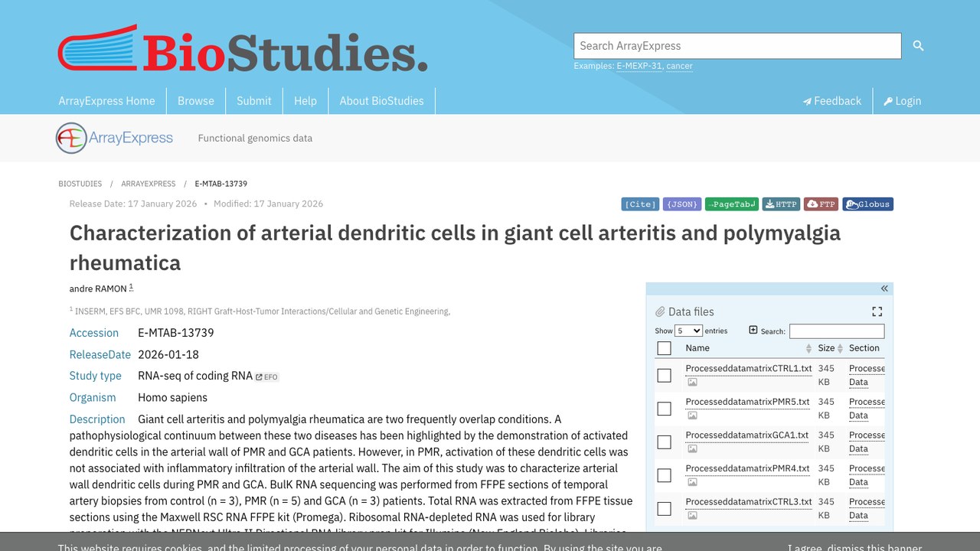This screenshot has width=980, height=551.
Task: Open ArrayExpress Home menu item
Action: tap(106, 101)
